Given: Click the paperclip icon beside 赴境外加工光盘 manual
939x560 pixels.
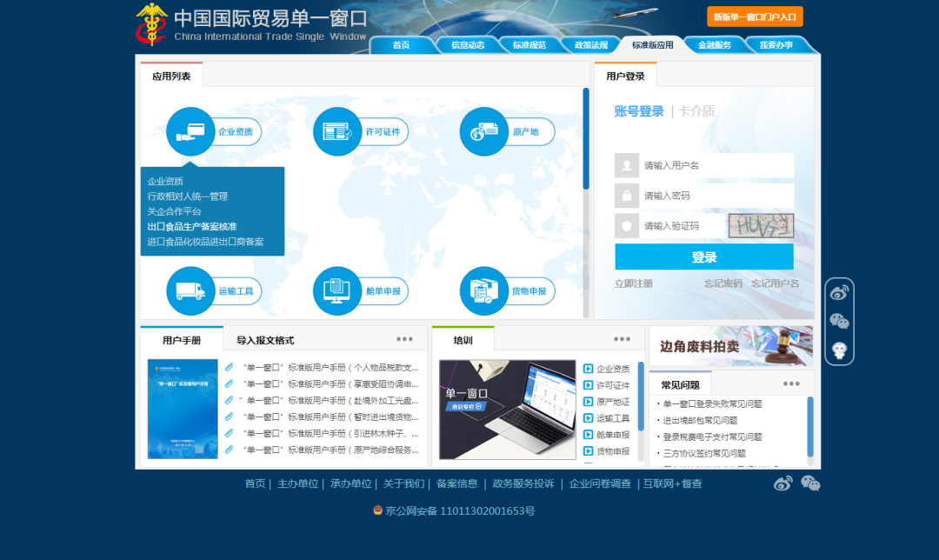Looking at the screenshot, I should pos(229,400).
